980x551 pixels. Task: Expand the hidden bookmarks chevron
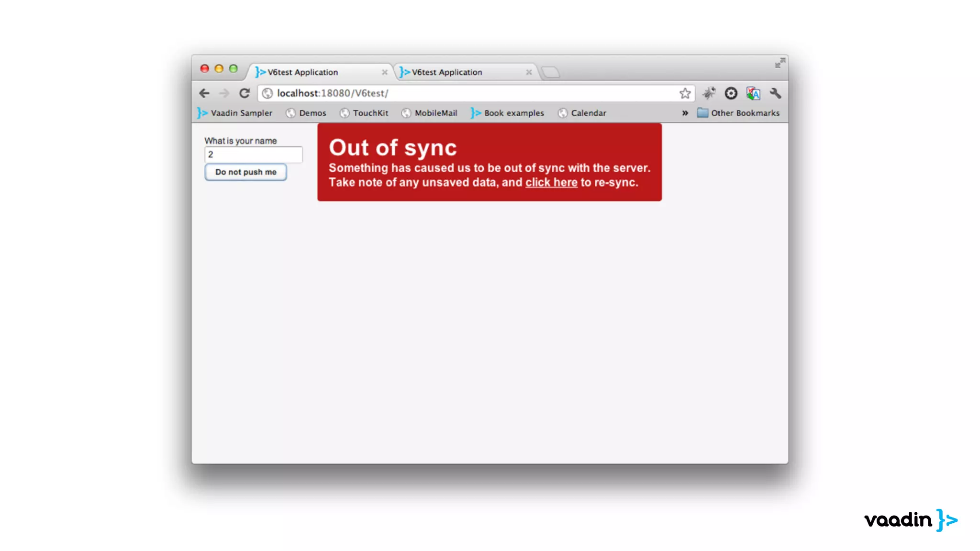tap(685, 113)
